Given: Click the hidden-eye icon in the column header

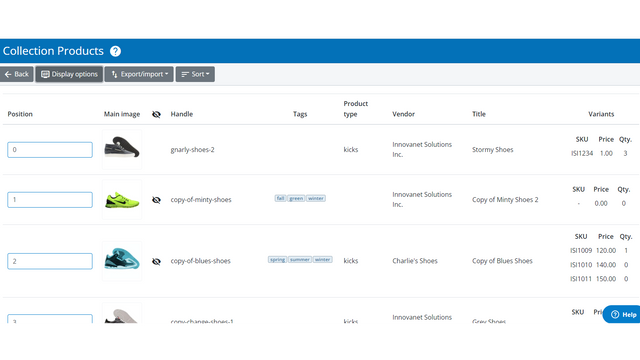Looking at the screenshot, I should [x=156, y=114].
